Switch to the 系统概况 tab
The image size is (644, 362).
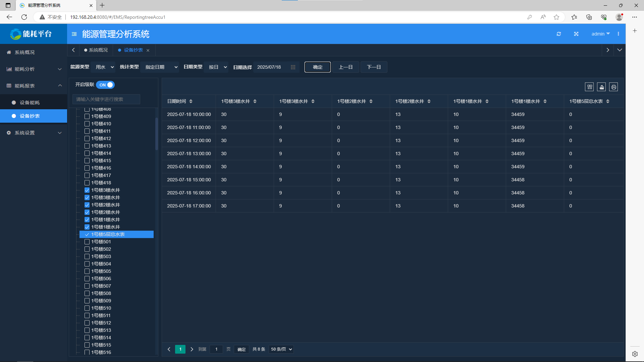(96, 50)
